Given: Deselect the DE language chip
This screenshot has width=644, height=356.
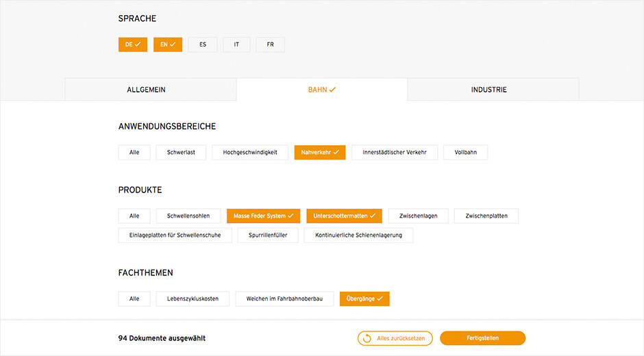Looking at the screenshot, I should coord(133,44).
